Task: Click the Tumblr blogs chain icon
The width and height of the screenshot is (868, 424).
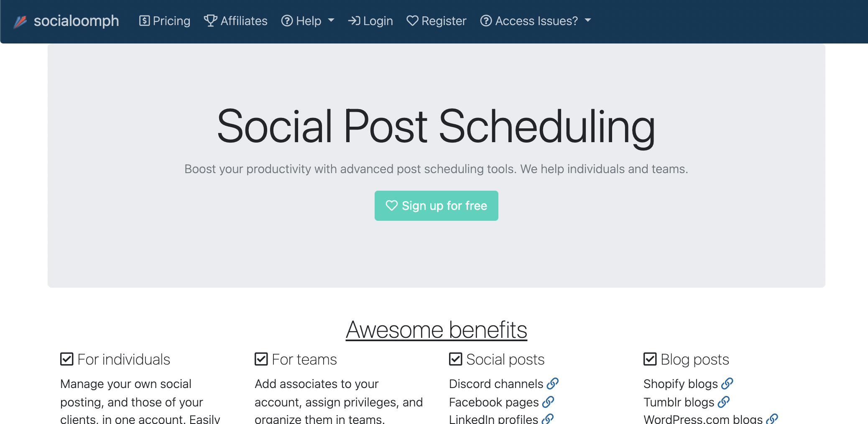Action: [724, 402]
